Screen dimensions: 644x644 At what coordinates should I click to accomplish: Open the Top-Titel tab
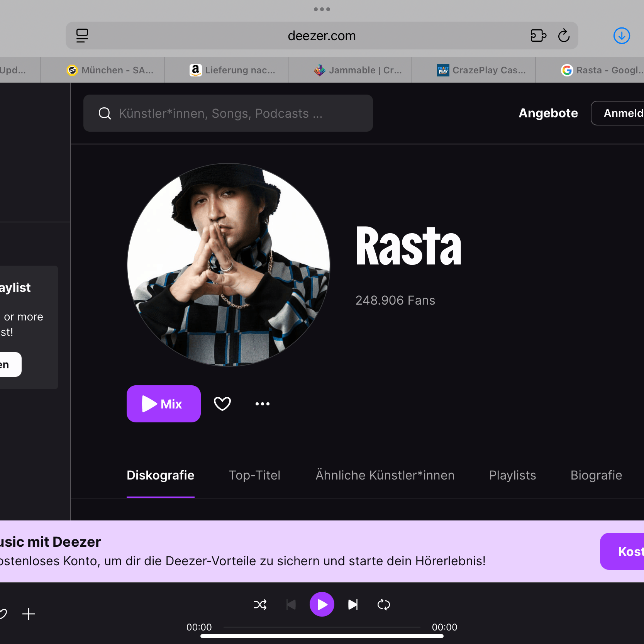[255, 475]
